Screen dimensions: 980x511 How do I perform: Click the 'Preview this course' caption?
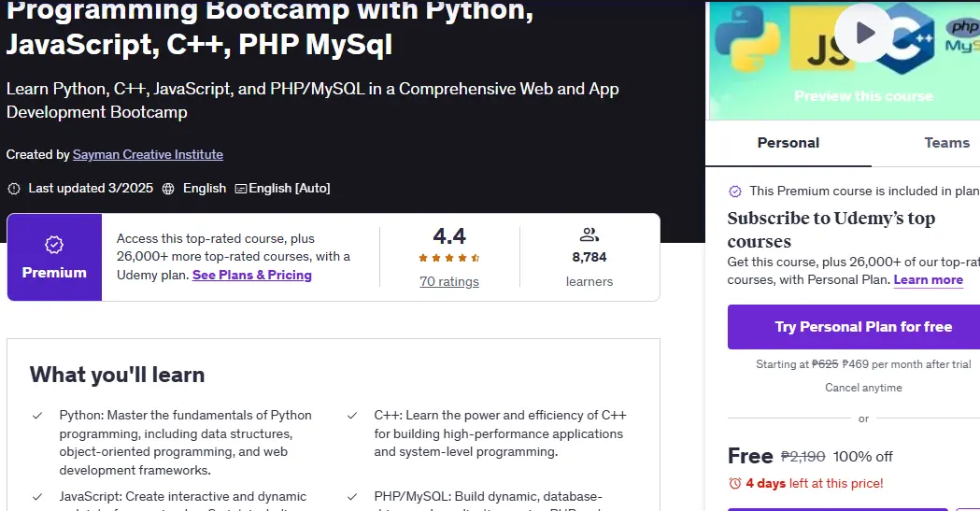pyautogui.click(x=863, y=96)
